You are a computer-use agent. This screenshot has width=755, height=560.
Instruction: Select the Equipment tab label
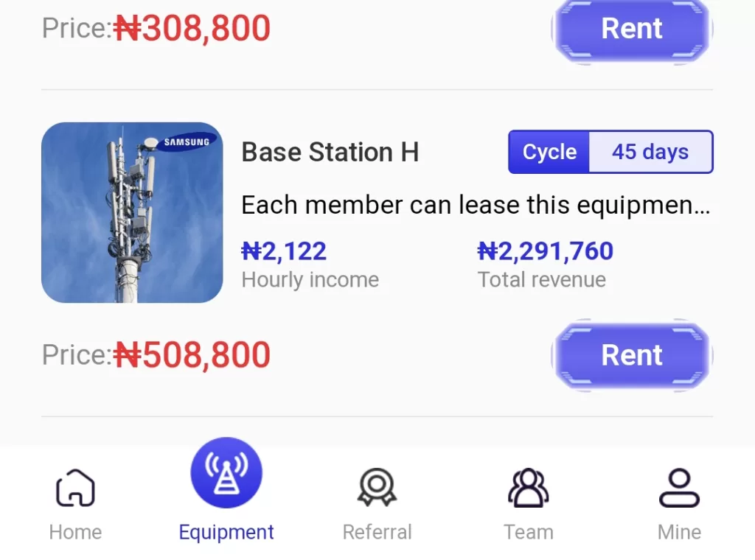pos(226,532)
